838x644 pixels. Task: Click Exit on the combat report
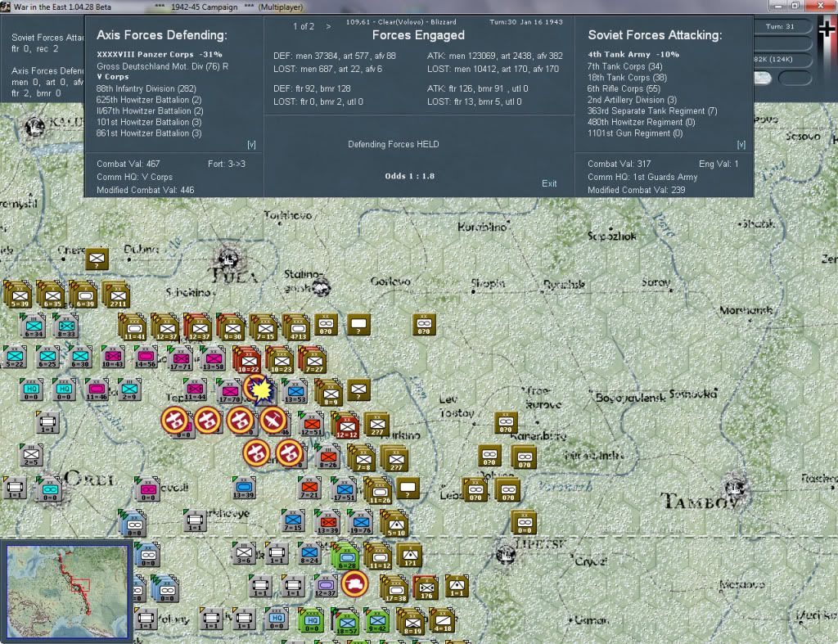[x=549, y=183]
